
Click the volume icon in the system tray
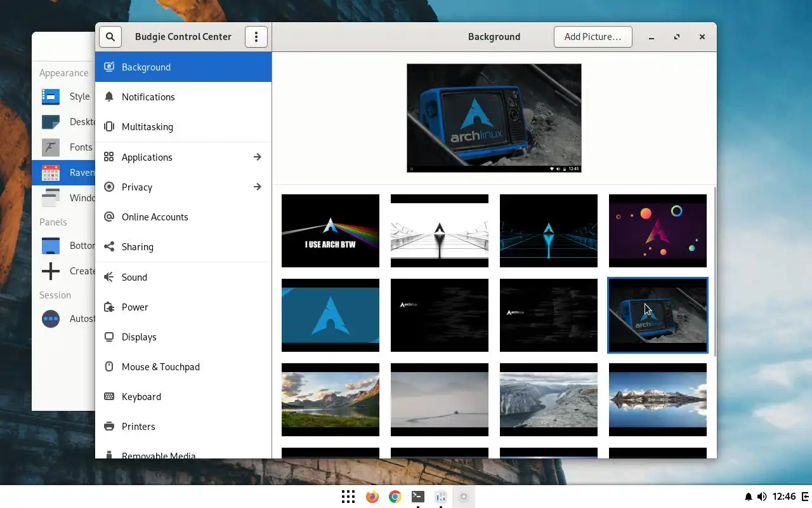pos(762,497)
